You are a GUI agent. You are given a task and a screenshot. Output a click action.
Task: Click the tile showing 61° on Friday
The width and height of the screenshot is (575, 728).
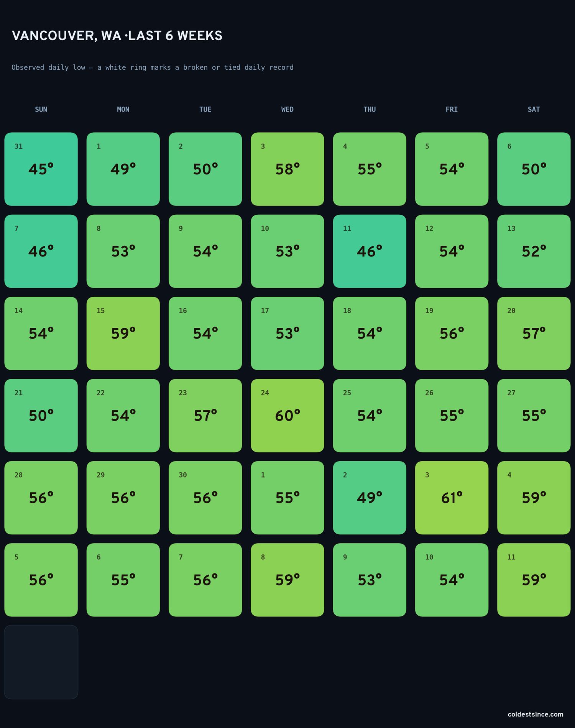click(452, 498)
